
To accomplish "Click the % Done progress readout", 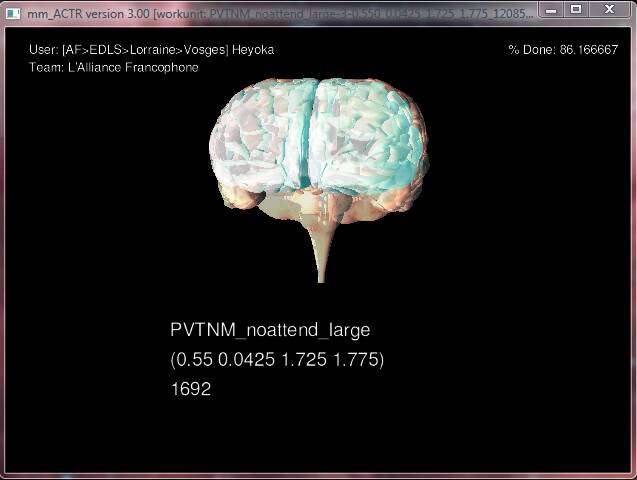I will point(562,49).
